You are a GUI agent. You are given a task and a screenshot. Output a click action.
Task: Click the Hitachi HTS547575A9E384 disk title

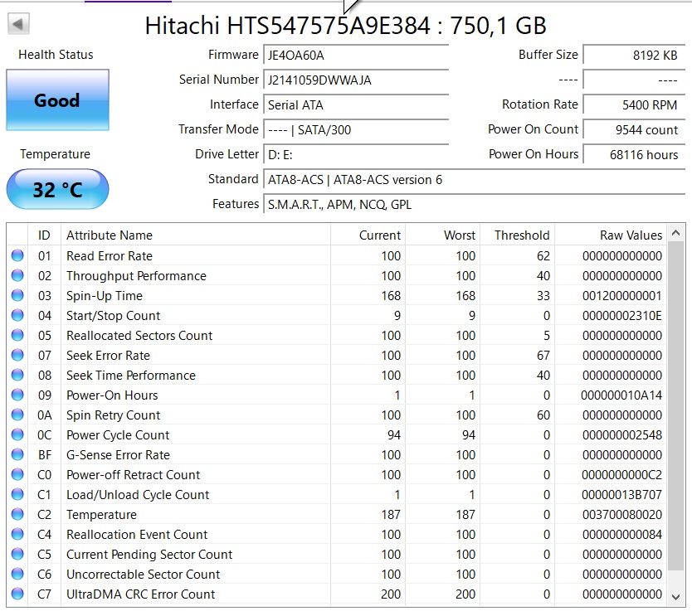[x=345, y=26]
